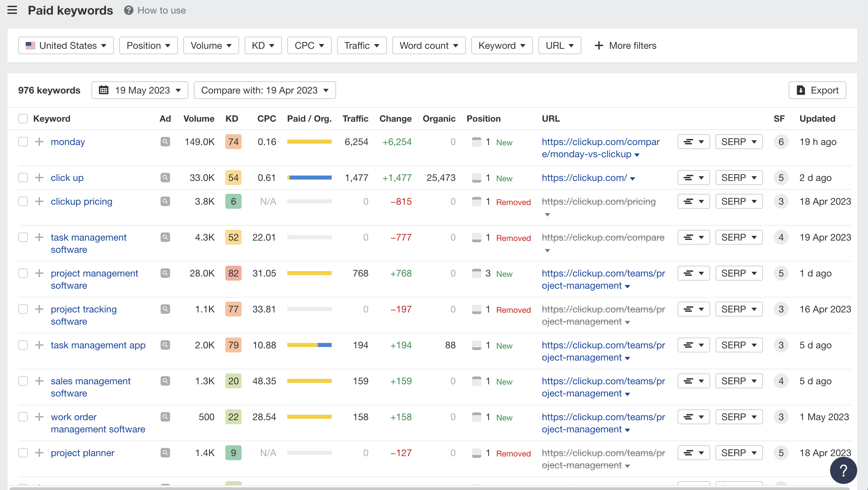Click the Ad preview icon for monday
868x490 pixels.
point(165,142)
